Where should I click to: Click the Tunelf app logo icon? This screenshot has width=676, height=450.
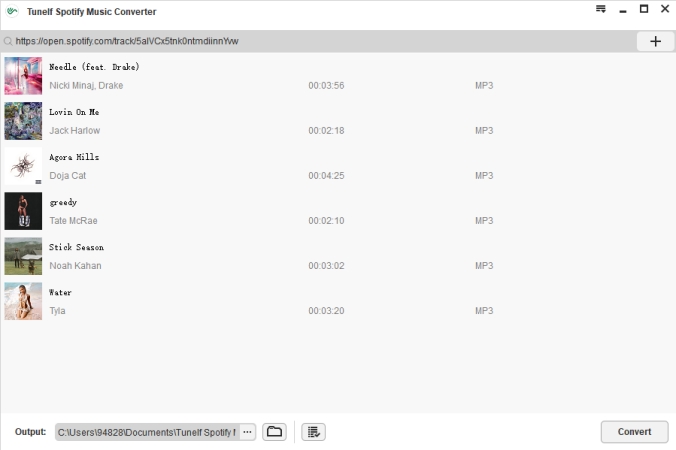(12, 11)
